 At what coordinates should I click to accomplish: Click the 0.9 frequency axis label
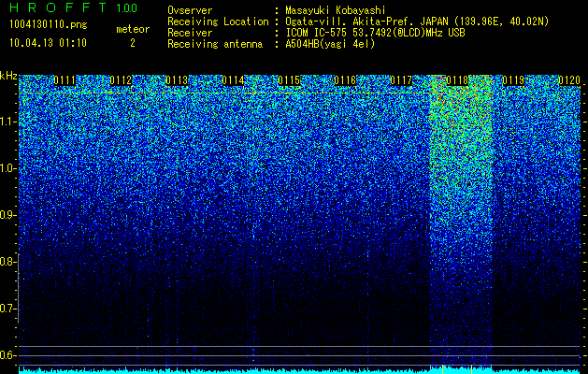pos(7,215)
